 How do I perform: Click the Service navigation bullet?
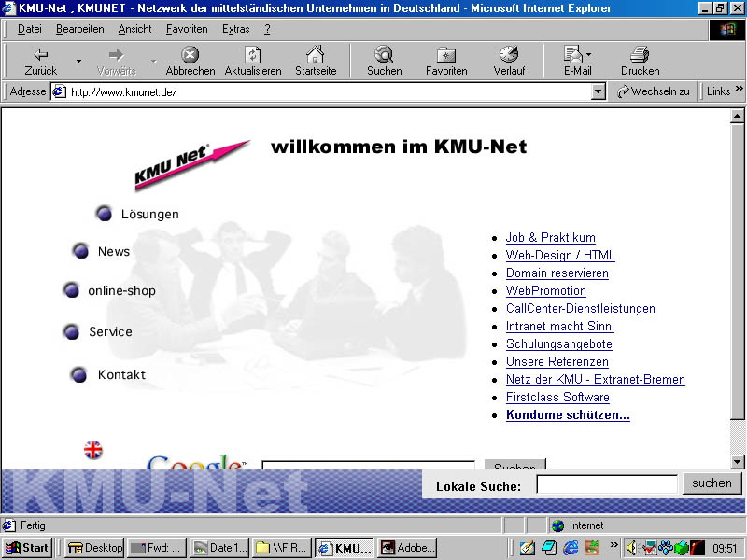pyautogui.click(x=72, y=331)
